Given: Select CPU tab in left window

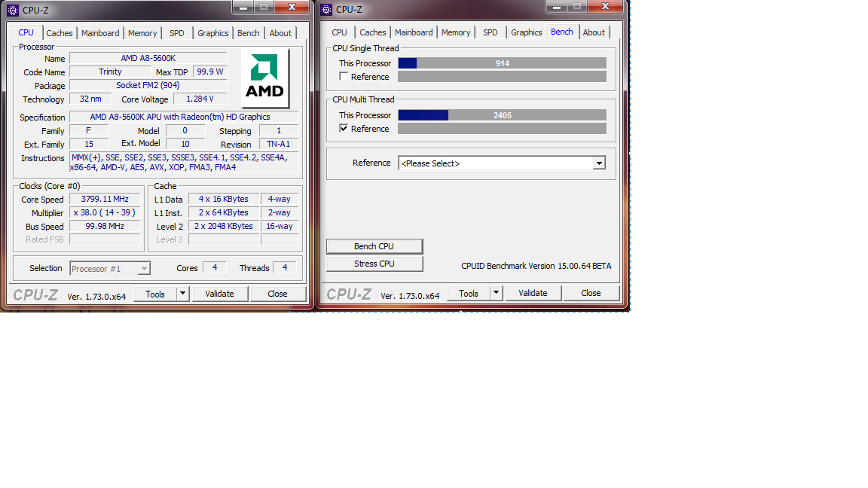Looking at the screenshot, I should click(x=26, y=32).
